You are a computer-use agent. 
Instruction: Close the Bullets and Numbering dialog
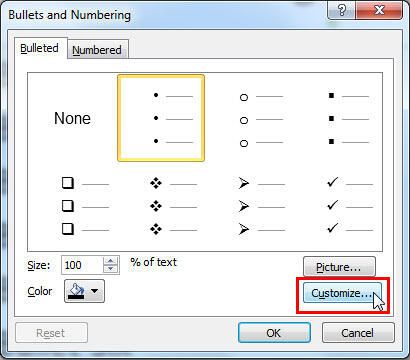tap(379, 11)
